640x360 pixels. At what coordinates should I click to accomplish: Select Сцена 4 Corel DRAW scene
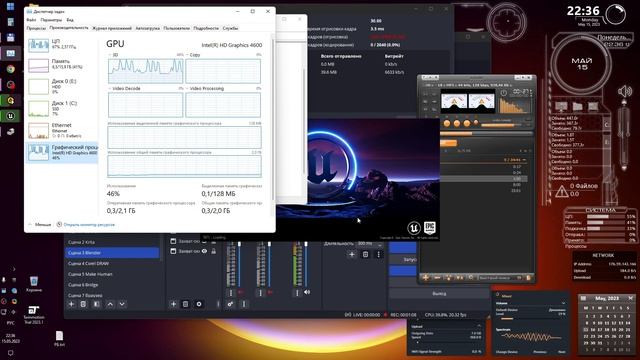[112, 263]
